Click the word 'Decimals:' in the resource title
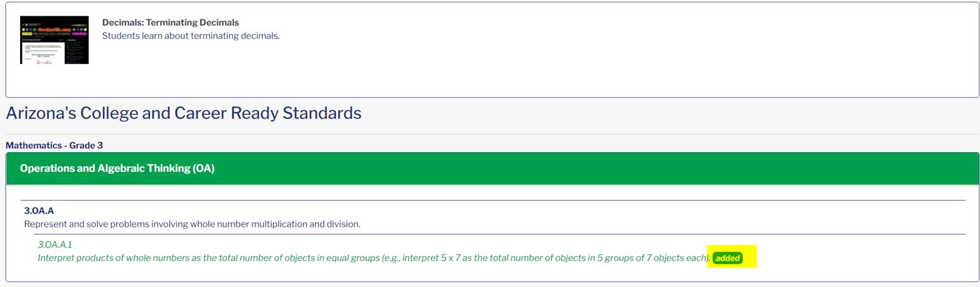This screenshot has height=287, width=980. pyautogui.click(x=123, y=23)
